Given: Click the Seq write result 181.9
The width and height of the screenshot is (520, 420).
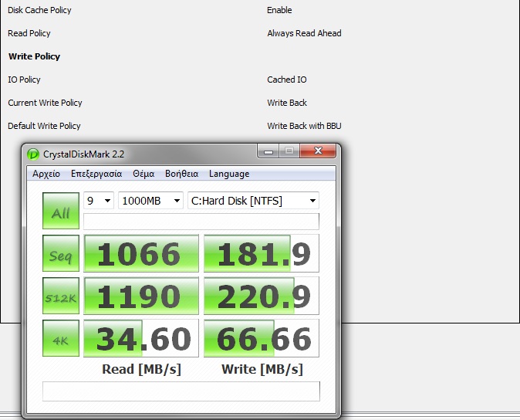Looking at the screenshot, I should coord(262,253).
